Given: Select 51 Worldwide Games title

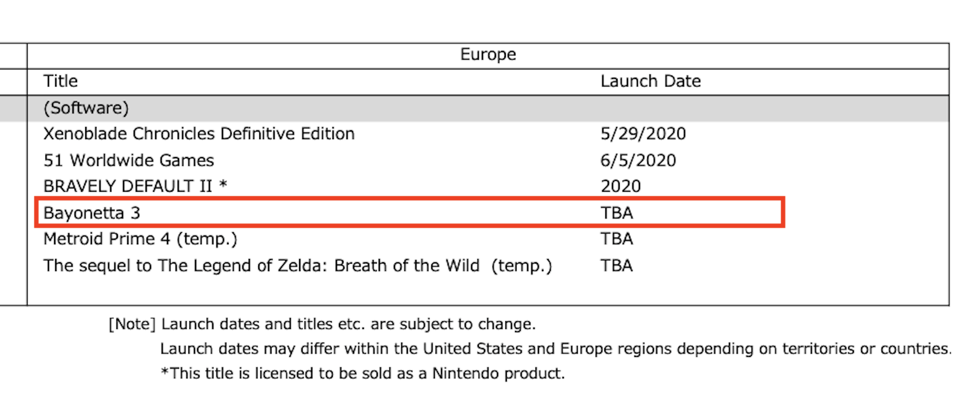Looking at the screenshot, I should (129, 161).
